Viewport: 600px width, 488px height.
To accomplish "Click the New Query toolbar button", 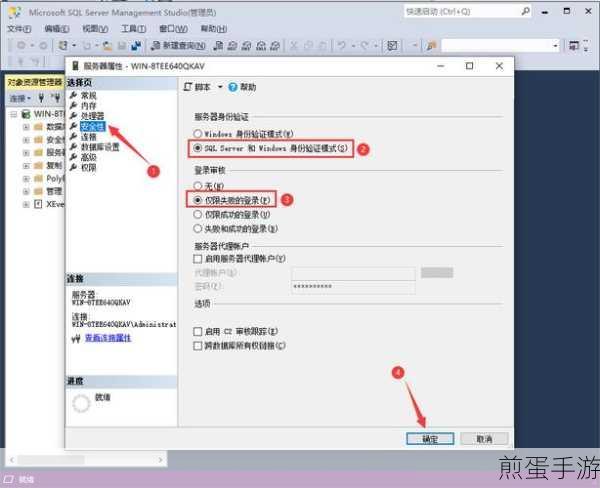I will pos(178,46).
